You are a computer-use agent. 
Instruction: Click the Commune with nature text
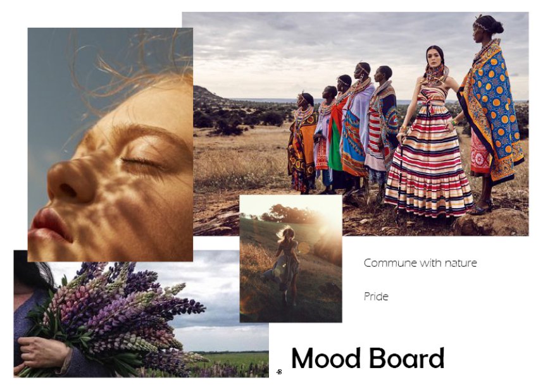(420, 263)
